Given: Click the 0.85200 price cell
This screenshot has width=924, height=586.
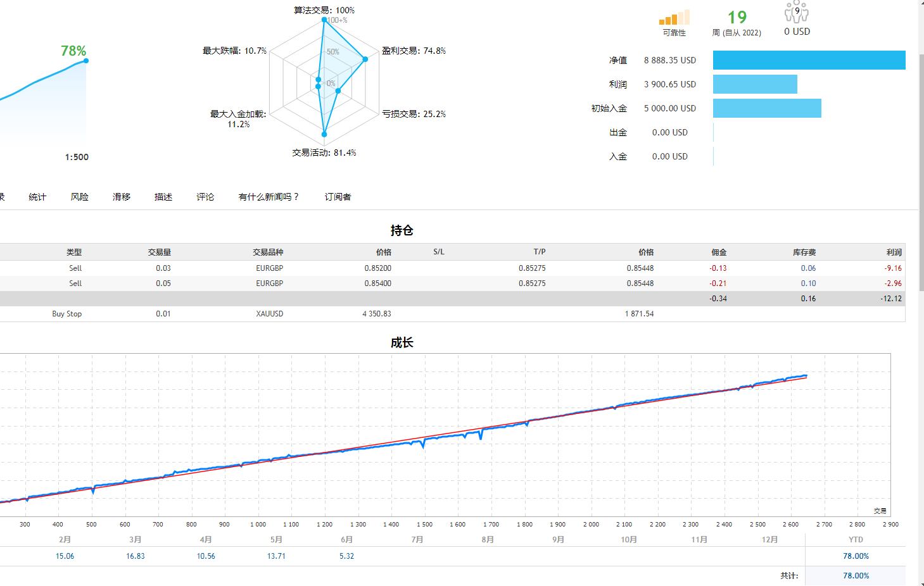Looking at the screenshot, I should pos(378,268).
